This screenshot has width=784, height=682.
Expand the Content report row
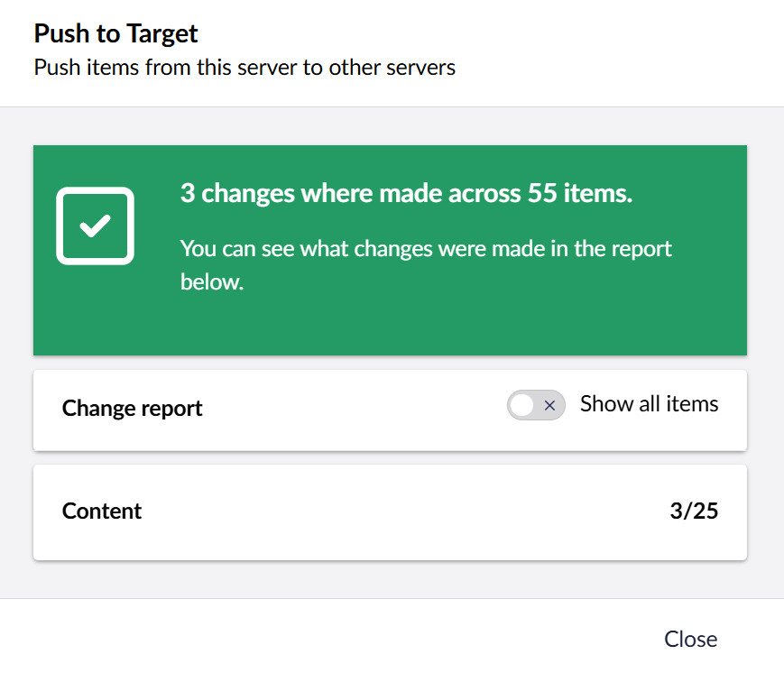click(x=390, y=511)
